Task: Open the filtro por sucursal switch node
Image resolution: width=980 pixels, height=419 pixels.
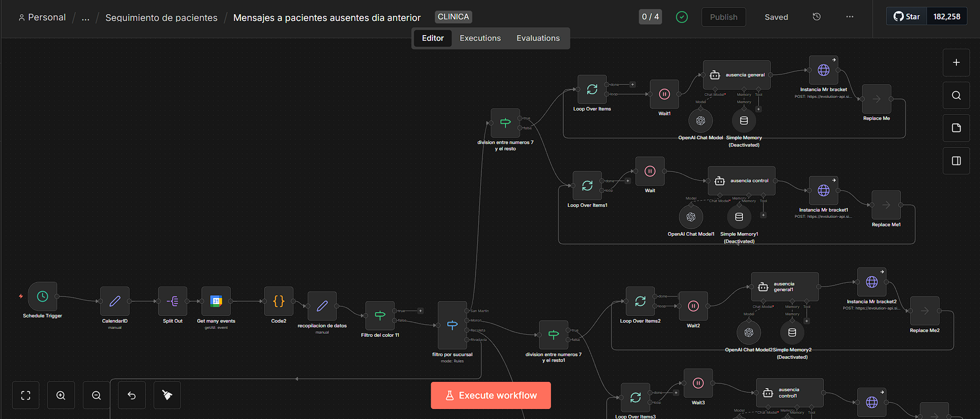Action: pos(453,325)
